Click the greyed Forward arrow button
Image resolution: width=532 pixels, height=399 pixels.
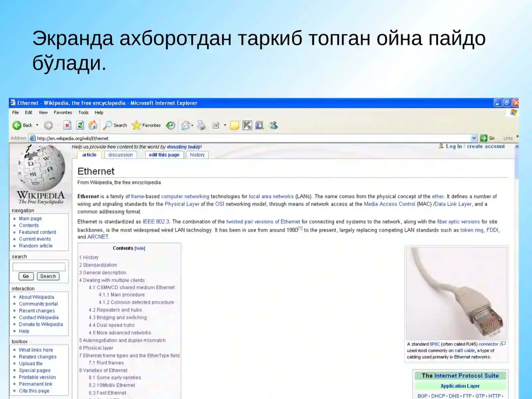48,125
